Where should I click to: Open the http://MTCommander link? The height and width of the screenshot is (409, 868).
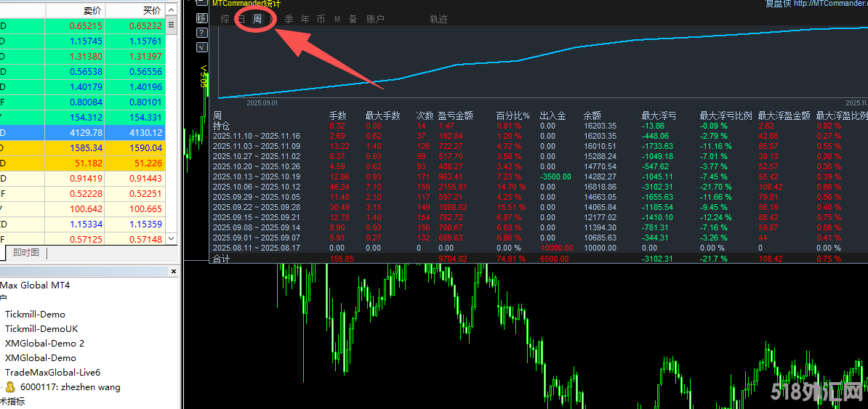click(x=830, y=4)
